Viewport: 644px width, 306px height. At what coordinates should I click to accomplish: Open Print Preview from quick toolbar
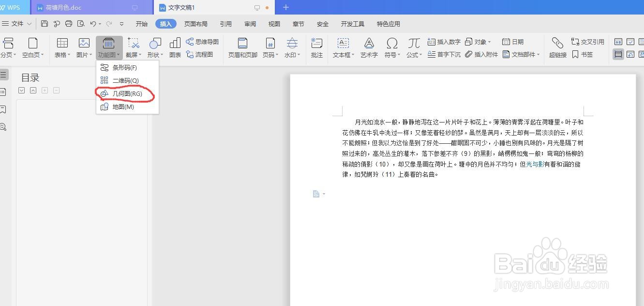coord(81,24)
